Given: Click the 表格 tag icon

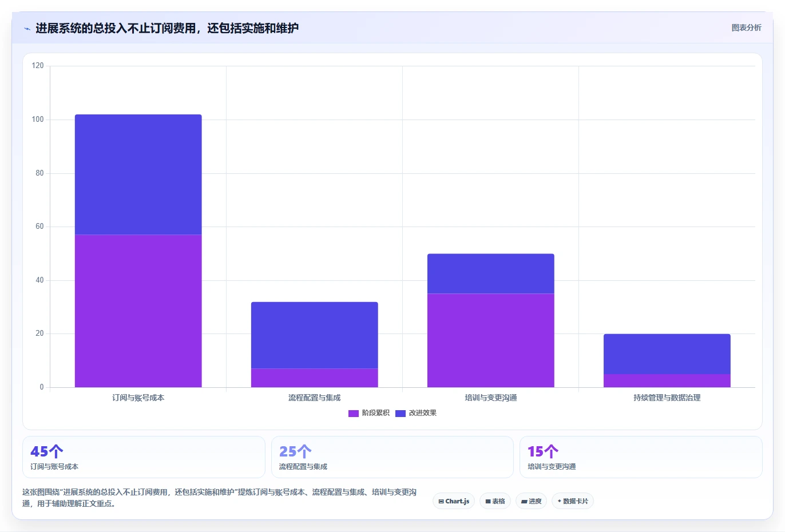Looking at the screenshot, I should tap(488, 502).
